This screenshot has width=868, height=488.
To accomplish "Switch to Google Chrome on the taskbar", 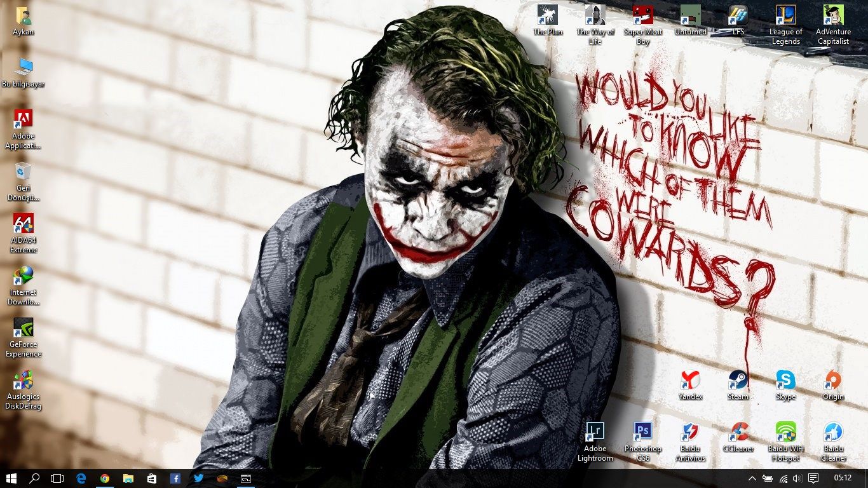I will tap(105, 478).
